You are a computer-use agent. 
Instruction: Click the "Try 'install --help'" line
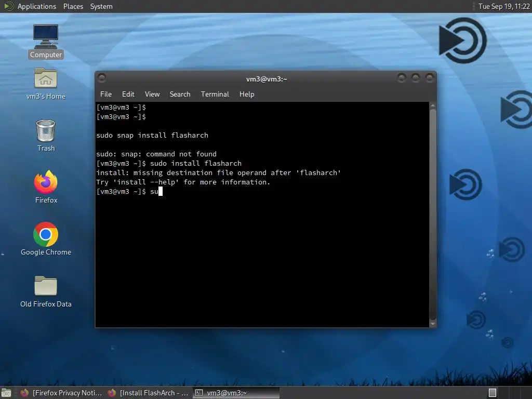point(183,182)
